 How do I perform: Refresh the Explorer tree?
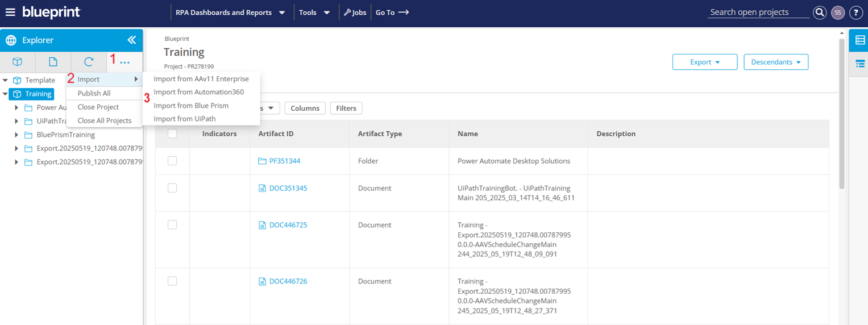click(x=89, y=61)
